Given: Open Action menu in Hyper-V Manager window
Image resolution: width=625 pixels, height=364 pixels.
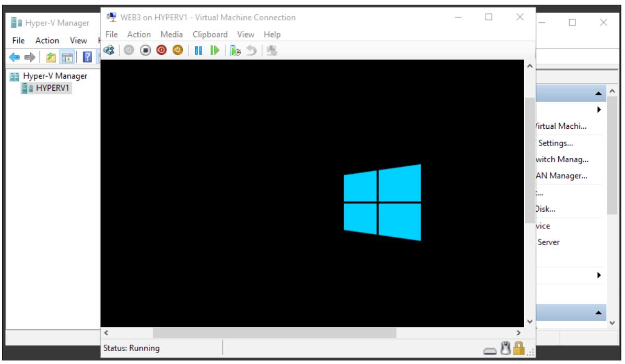Looking at the screenshot, I should (x=47, y=41).
